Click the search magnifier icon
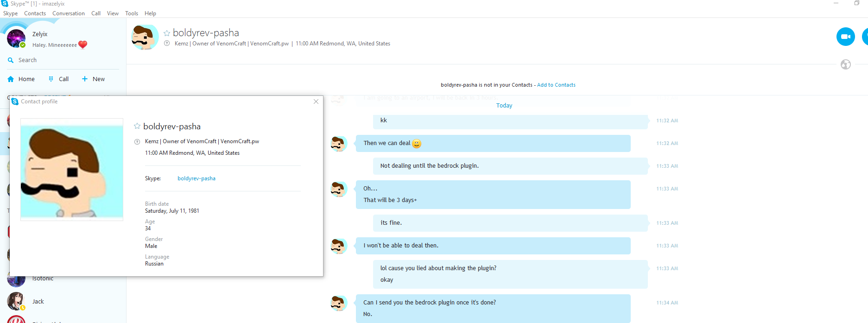 coord(11,60)
